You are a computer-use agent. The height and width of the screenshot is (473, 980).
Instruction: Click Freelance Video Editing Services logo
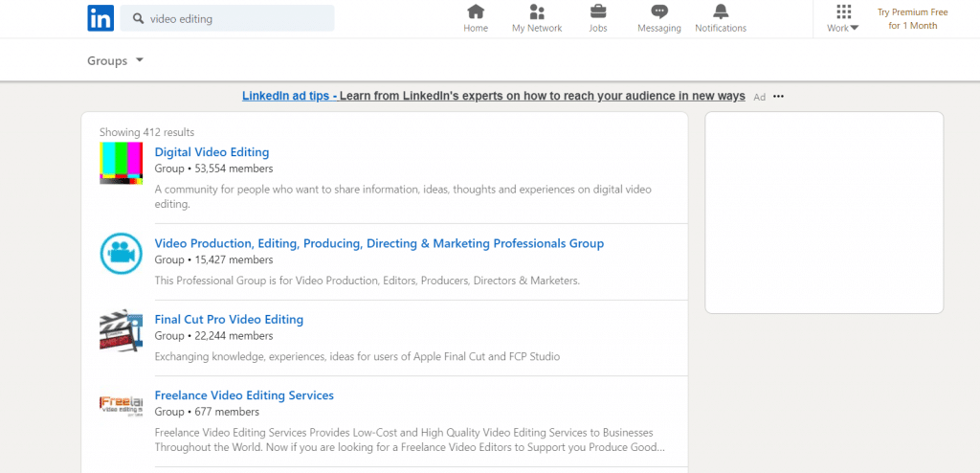pos(122,405)
